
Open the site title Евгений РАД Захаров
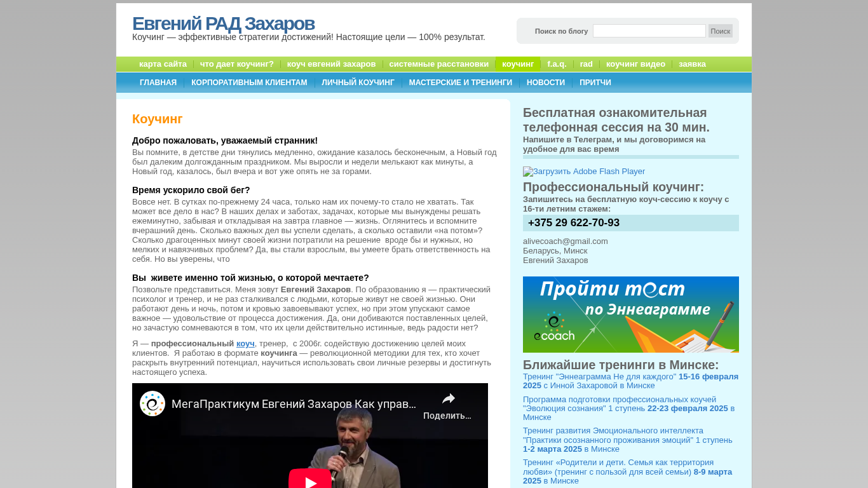tap(223, 24)
